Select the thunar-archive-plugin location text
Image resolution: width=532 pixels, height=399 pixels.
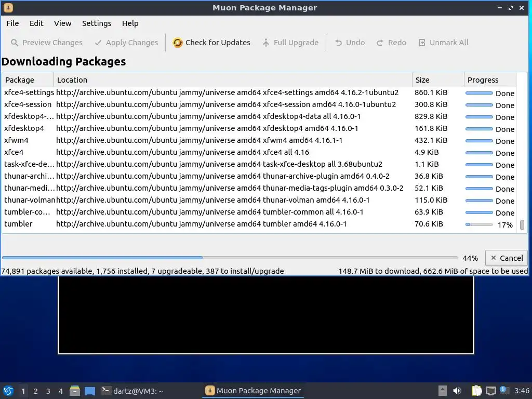point(222,176)
